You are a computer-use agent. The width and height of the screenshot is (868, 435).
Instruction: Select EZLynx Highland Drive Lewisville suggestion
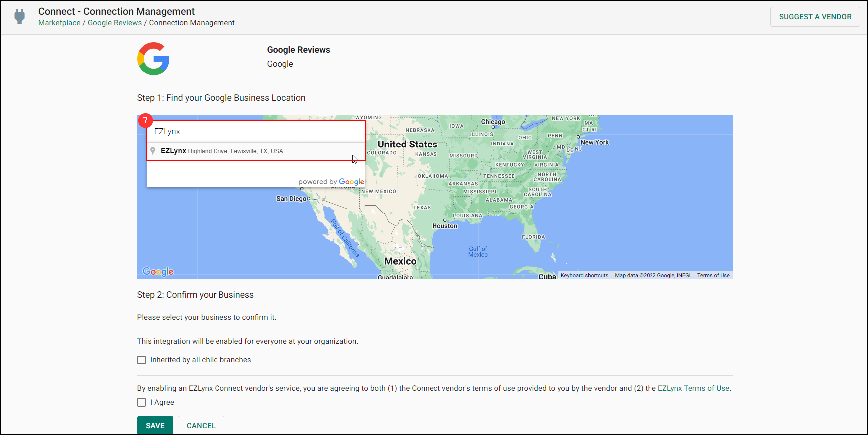[256, 151]
